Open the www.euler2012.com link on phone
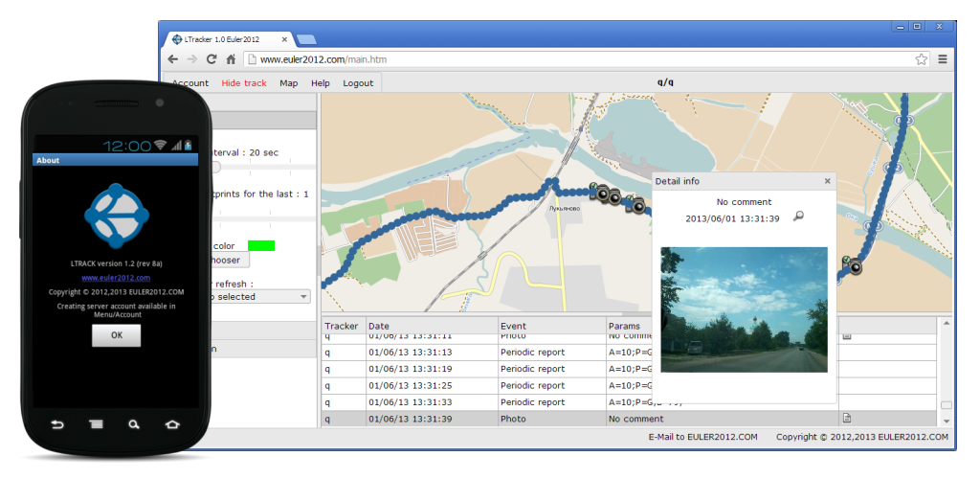This screenshot has width=980, height=479. point(116,278)
